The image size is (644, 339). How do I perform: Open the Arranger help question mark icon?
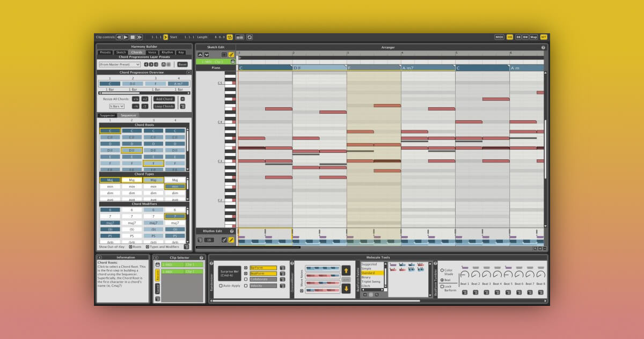coord(543,47)
